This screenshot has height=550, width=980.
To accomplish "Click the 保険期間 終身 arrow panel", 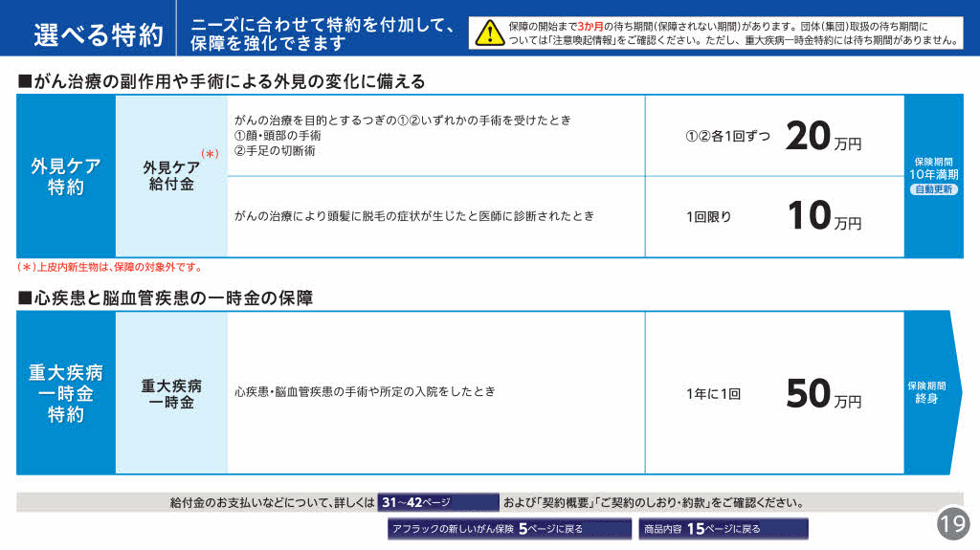I will pyautogui.click(x=927, y=392).
